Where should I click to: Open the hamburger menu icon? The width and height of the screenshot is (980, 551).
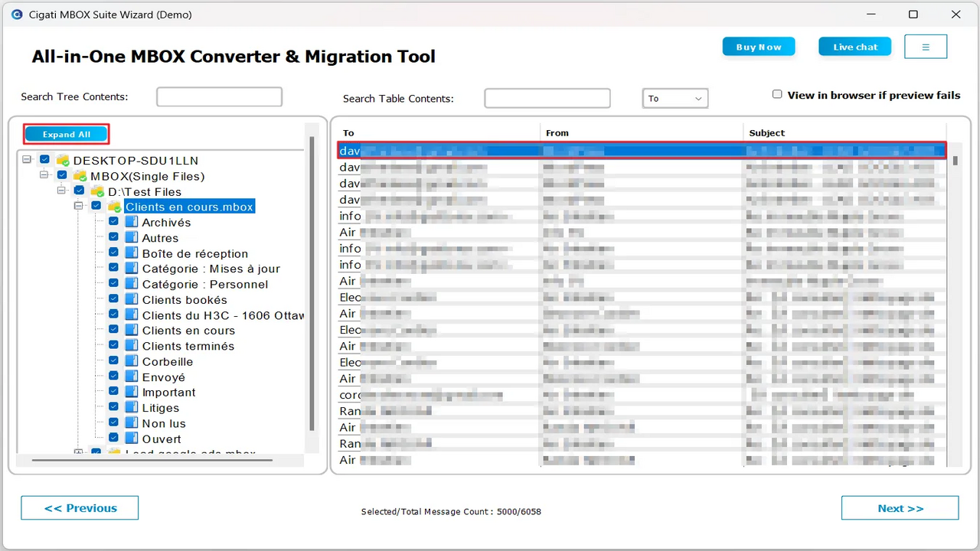click(x=926, y=47)
